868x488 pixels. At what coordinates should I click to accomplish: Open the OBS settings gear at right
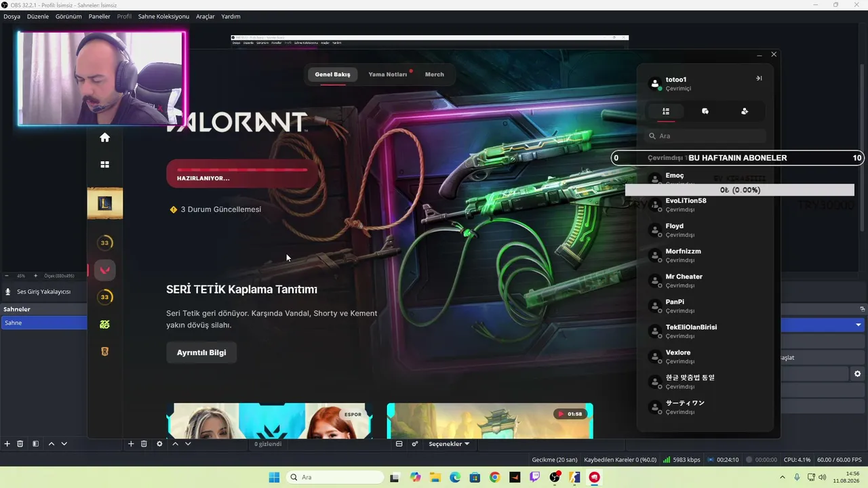pyautogui.click(x=858, y=373)
